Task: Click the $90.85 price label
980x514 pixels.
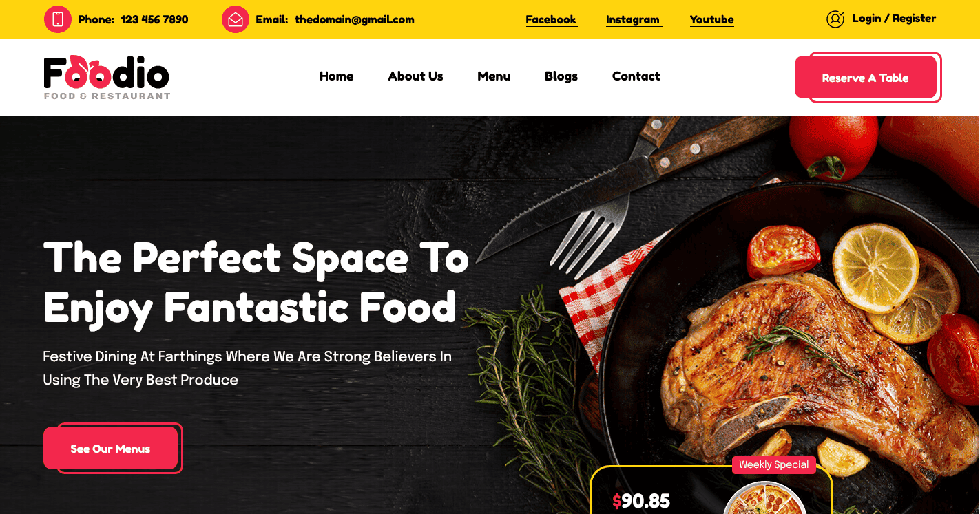Action: tap(641, 501)
